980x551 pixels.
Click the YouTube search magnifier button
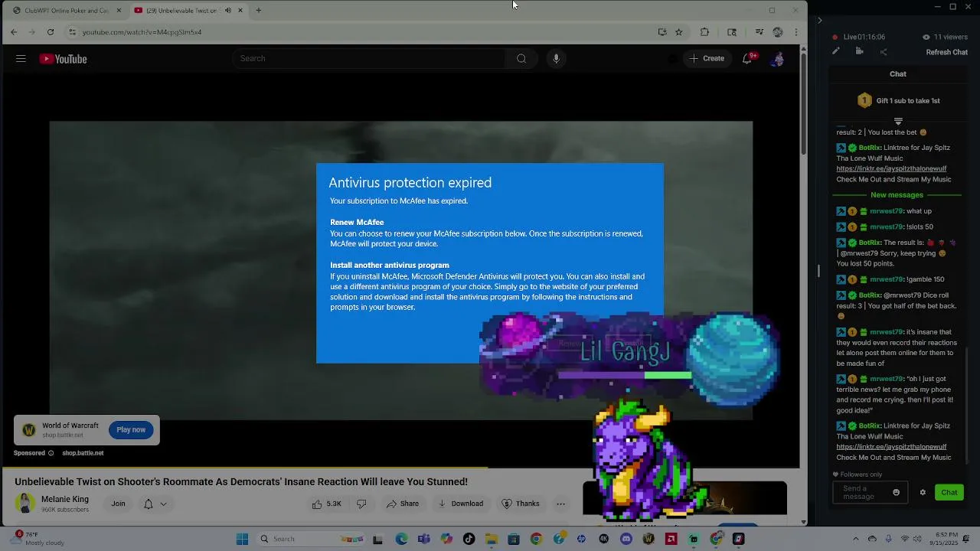(x=521, y=59)
